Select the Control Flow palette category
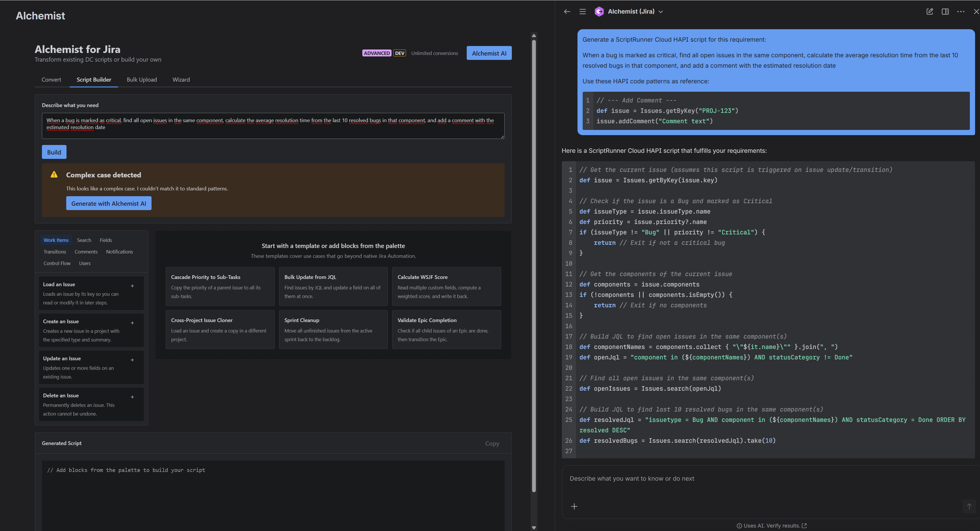This screenshot has height=531, width=980. [57, 263]
